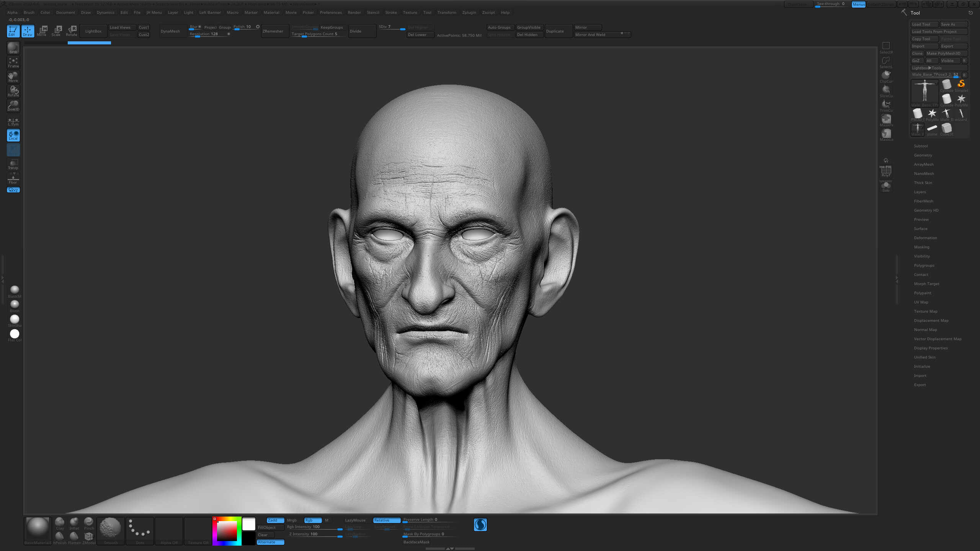Screen dimensions: 980x551
Task: Toggle Mrgb paint mode
Action: coord(292,520)
